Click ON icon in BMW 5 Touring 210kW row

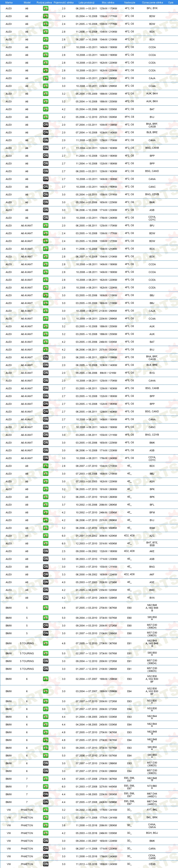pos(46,668)
